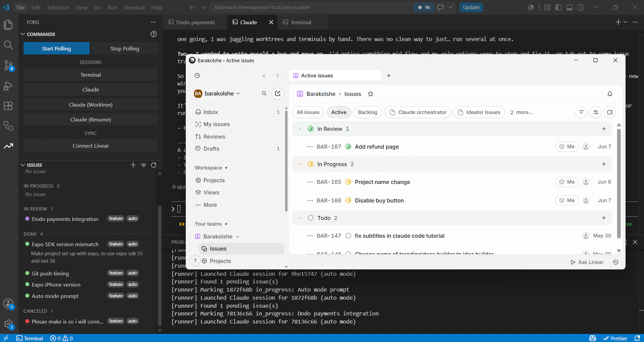Change status circle of BAR-165 issue
Viewport: 644px width, 342px height.
click(x=348, y=182)
